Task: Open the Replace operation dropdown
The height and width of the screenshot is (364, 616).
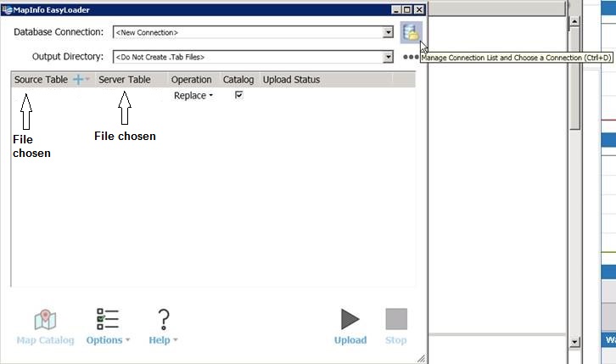Action: [x=193, y=96]
